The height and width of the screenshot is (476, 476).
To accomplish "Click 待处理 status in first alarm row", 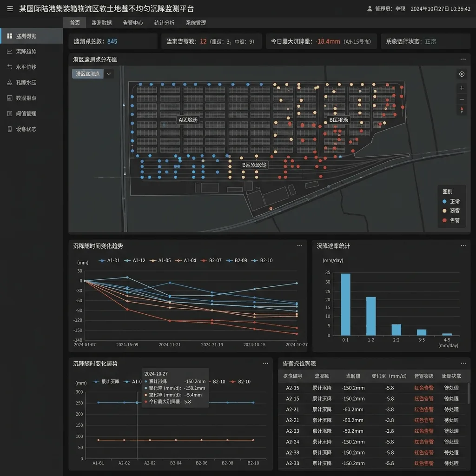I will pyautogui.click(x=451, y=388).
